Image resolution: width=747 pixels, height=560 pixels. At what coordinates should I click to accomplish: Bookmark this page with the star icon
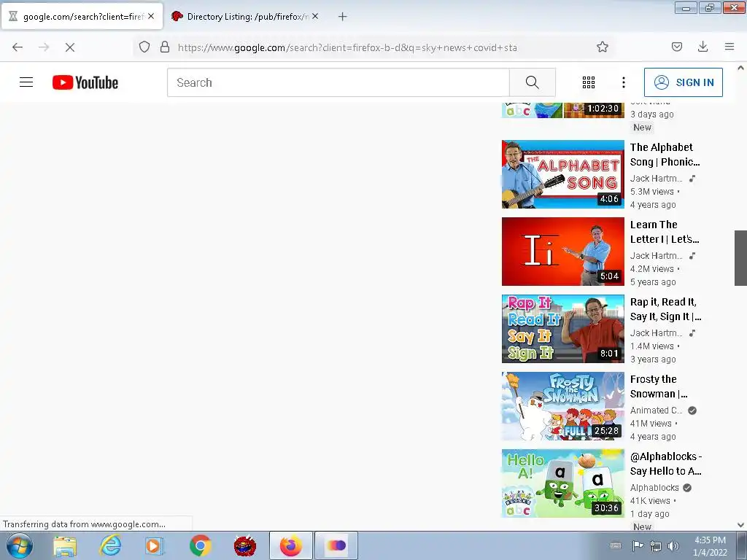602,47
